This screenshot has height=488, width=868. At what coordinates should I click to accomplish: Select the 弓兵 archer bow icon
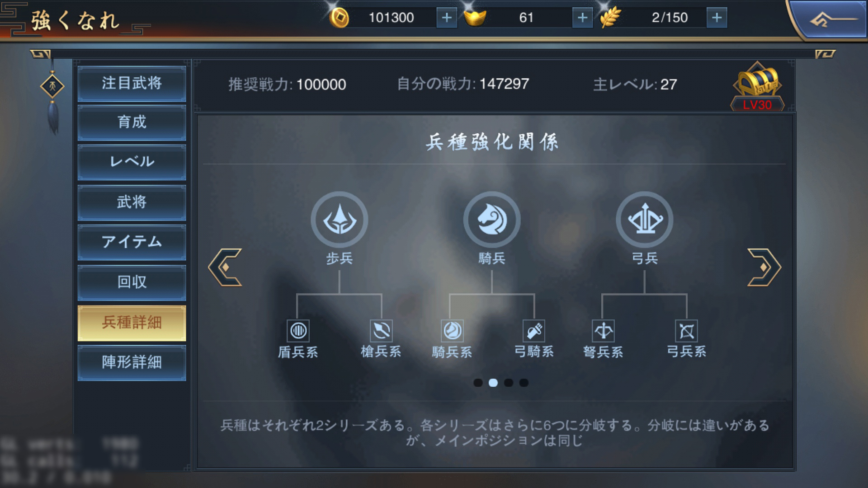pyautogui.click(x=645, y=220)
